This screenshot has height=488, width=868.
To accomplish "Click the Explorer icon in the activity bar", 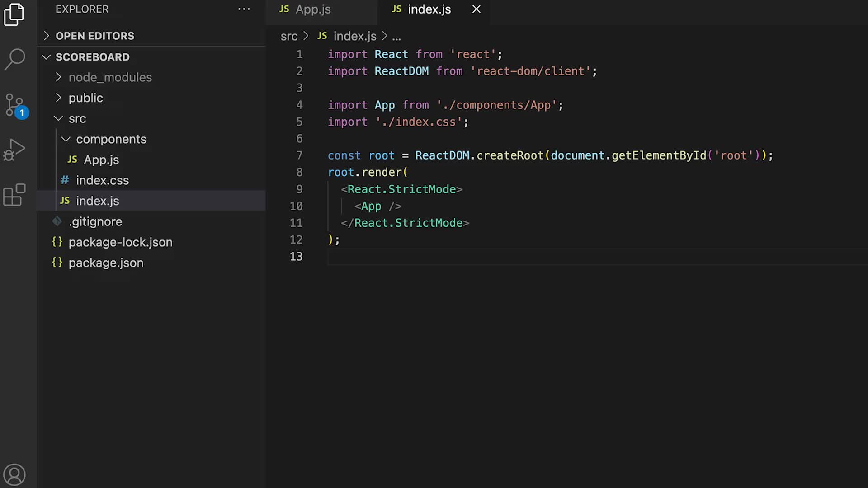I will click(15, 14).
